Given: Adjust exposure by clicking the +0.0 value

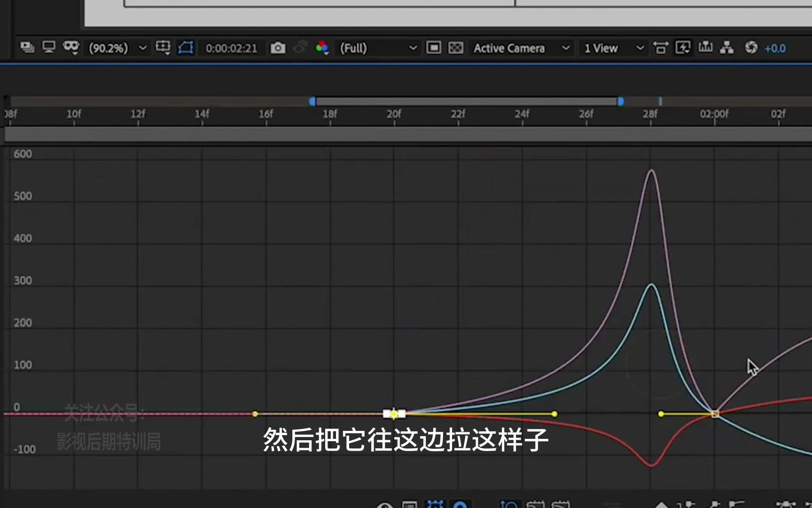Looking at the screenshot, I should pyautogui.click(x=775, y=48).
